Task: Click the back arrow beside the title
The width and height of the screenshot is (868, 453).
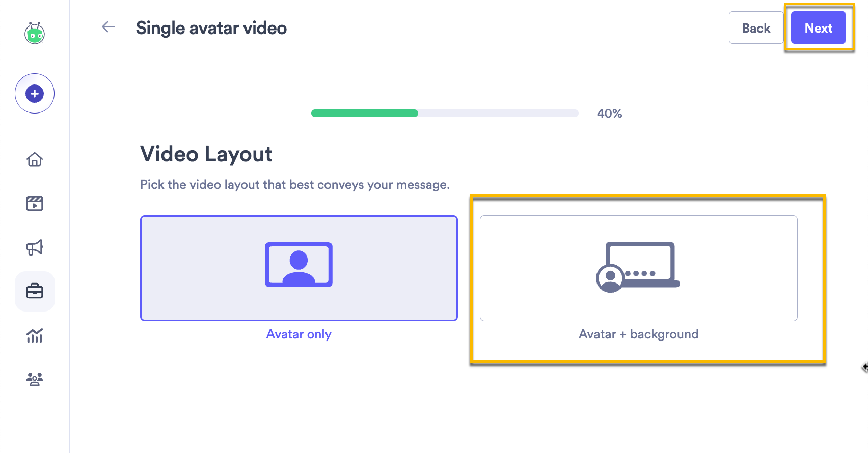Action: click(x=108, y=27)
